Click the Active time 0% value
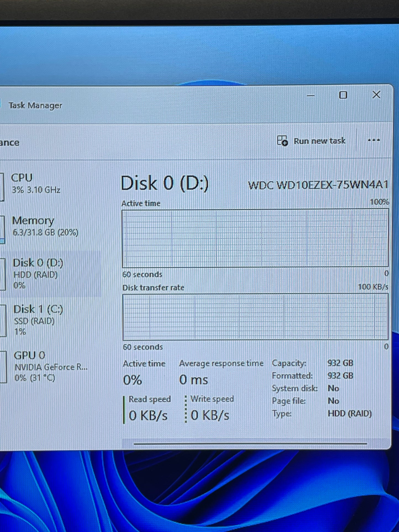This screenshot has width=399, height=532. tap(133, 380)
